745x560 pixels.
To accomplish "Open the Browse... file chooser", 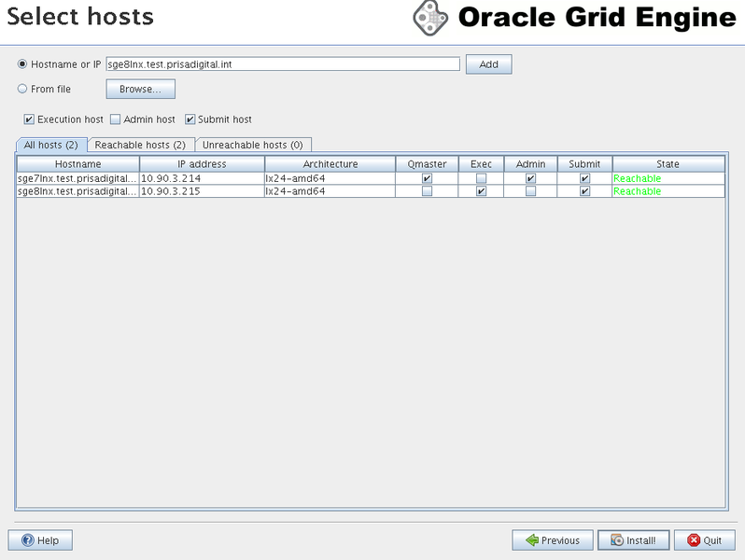I will (x=141, y=89).
